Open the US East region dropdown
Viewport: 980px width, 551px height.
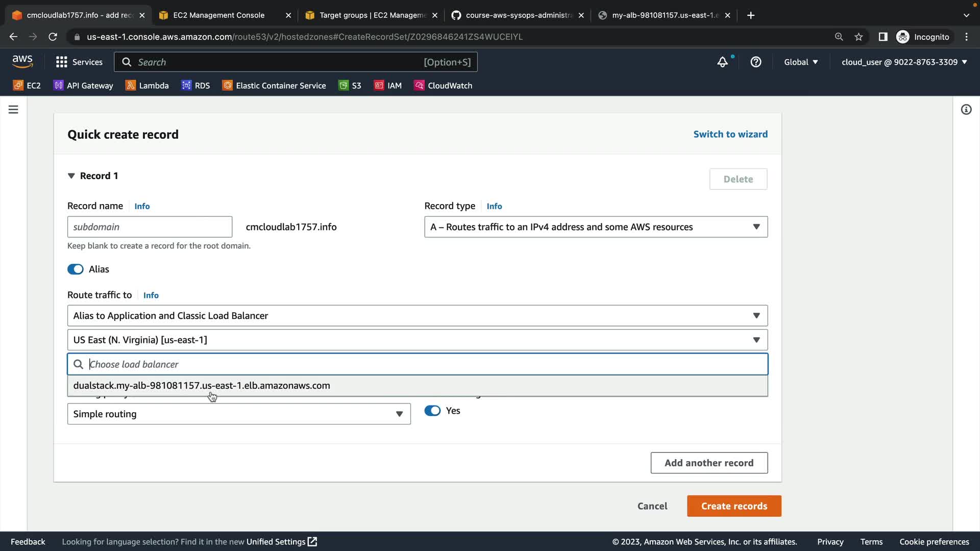[x=417, y=340]
